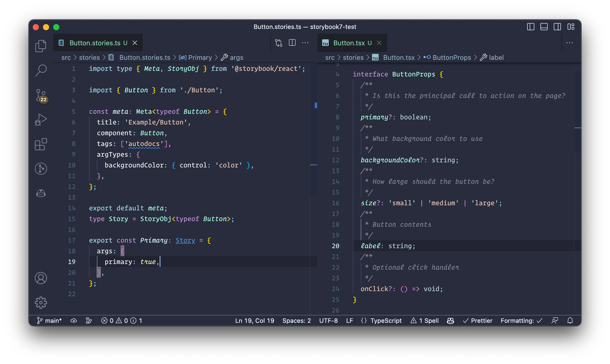Click the notifications bell in status bar
The image size is (610, 364).
570,321
